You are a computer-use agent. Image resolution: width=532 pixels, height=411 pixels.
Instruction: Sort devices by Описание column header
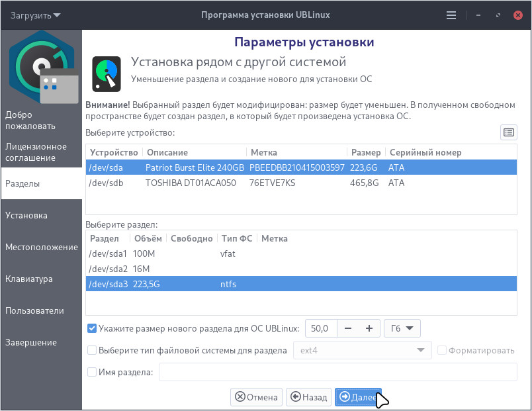pos(195,152)
